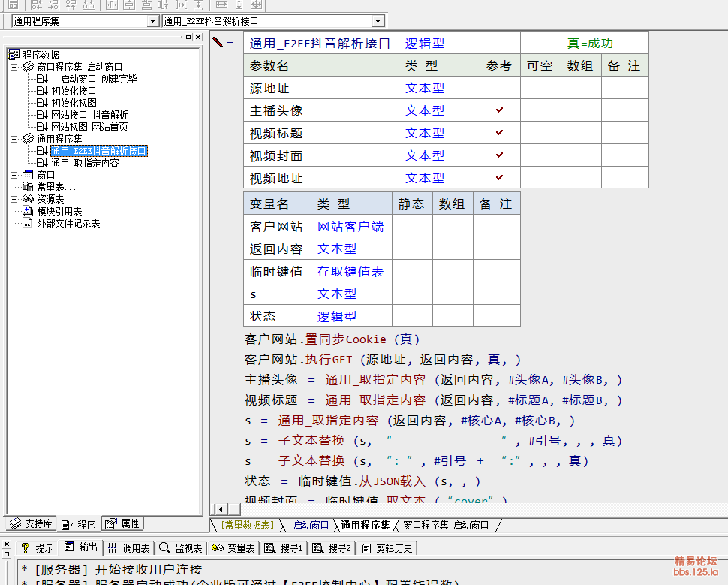Uncheck 参考 for 主播头像 parameter
This screenshot has width=728, height=585.
click(x=500, y=110)
